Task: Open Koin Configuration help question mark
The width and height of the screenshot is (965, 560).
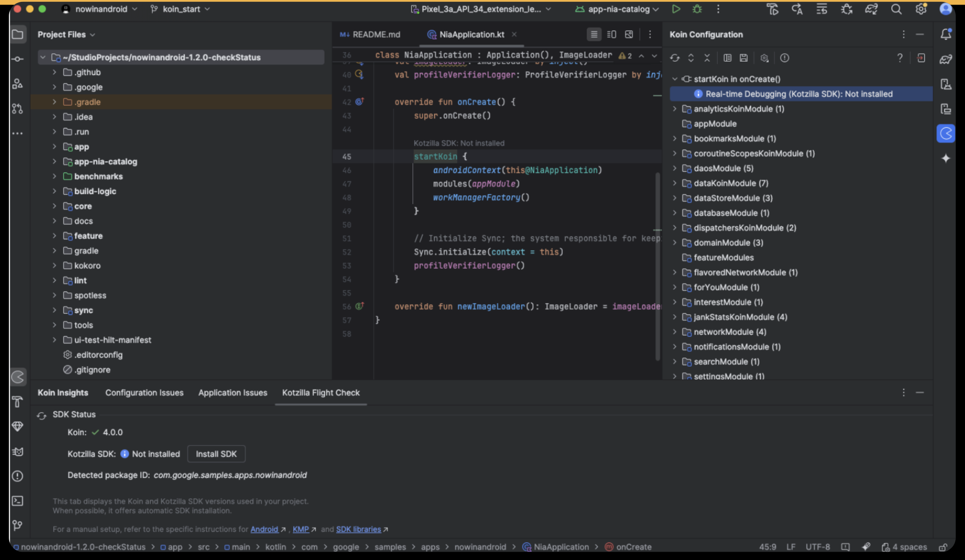Action: (900, 58)
